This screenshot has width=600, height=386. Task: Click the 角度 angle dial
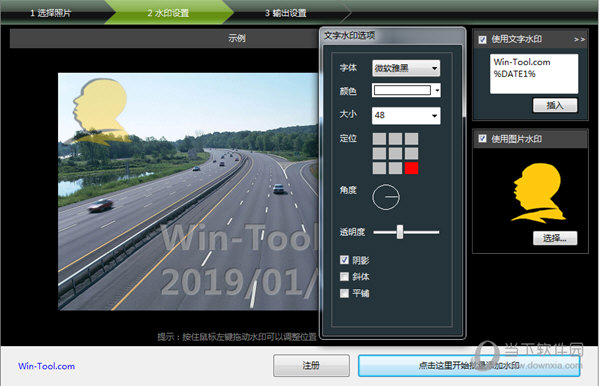pos(386,197)
